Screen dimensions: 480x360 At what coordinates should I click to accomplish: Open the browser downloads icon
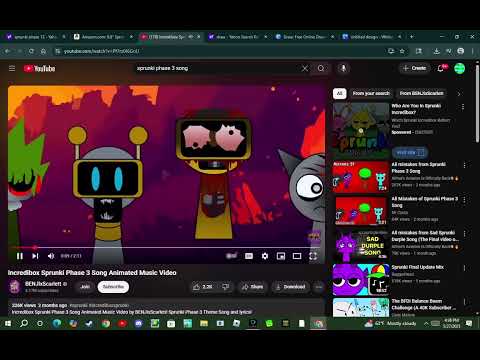436,51
